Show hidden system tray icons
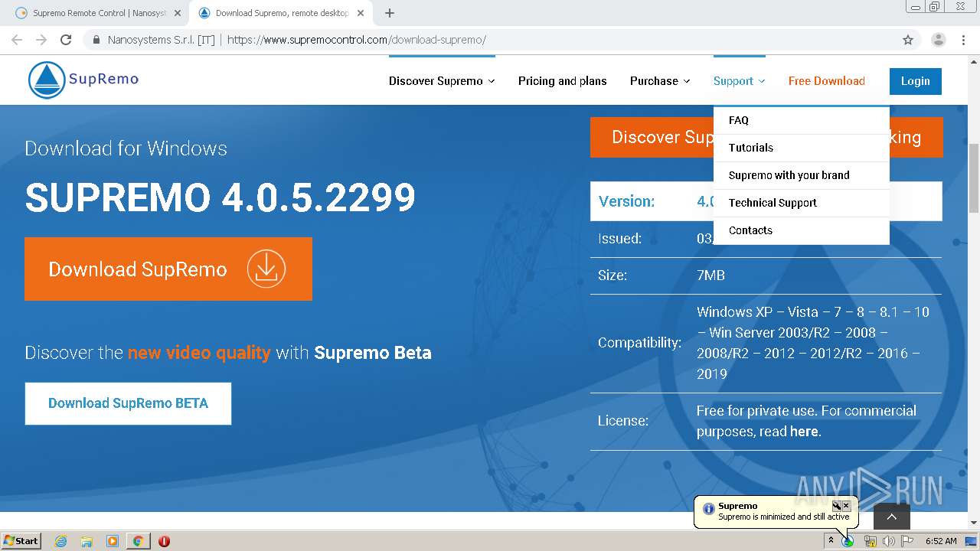This screenshot has height=551, width=980. 831,540
